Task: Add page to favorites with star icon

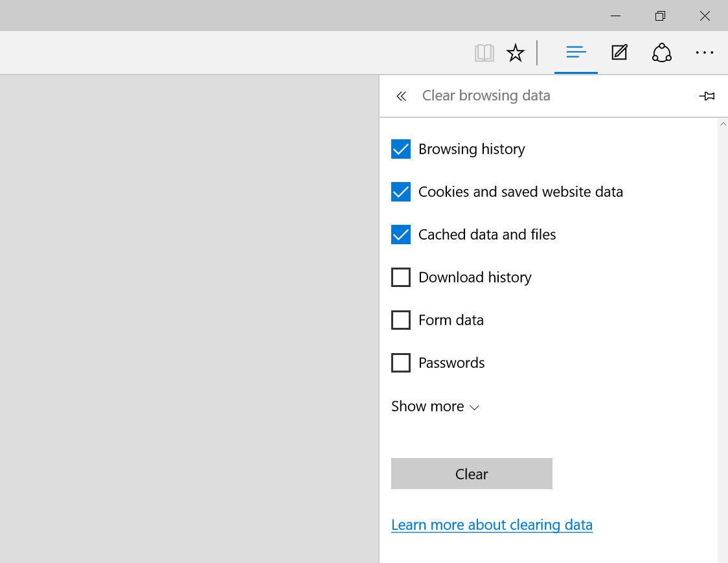Action: 516,53
